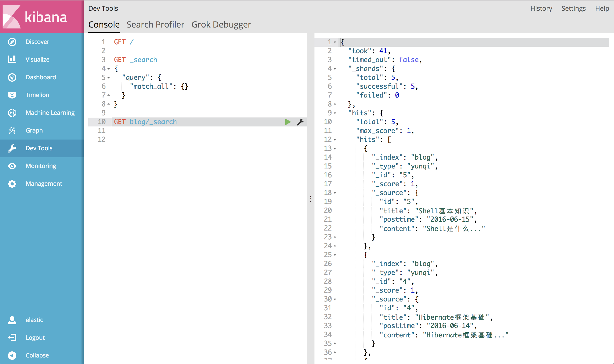Open Dashboard gauge icon

coord(12,77)
